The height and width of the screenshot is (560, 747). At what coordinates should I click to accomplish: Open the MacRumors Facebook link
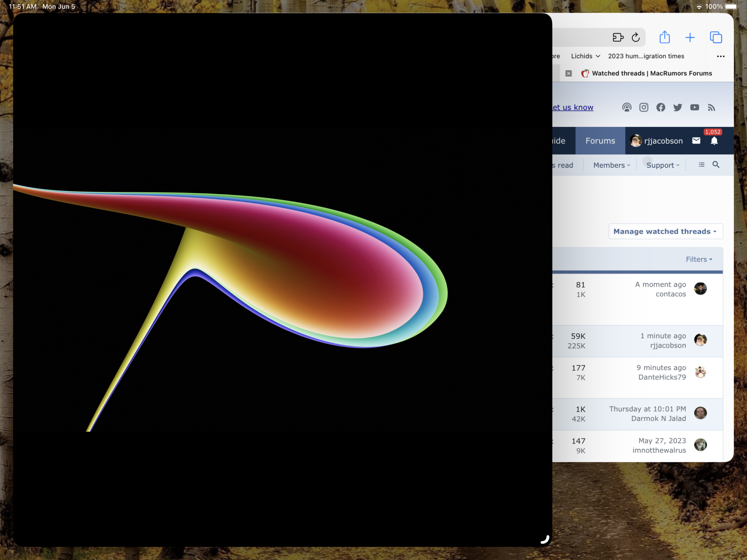[661, 108]
